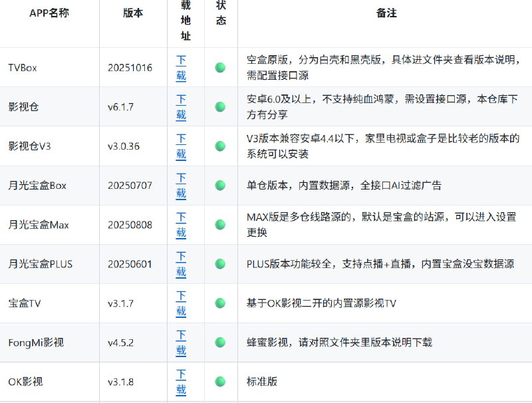This screenshot has height=403, width=532.
Task: Select the green status dot for 影视仓V3
Action: [x=219, y=146]
